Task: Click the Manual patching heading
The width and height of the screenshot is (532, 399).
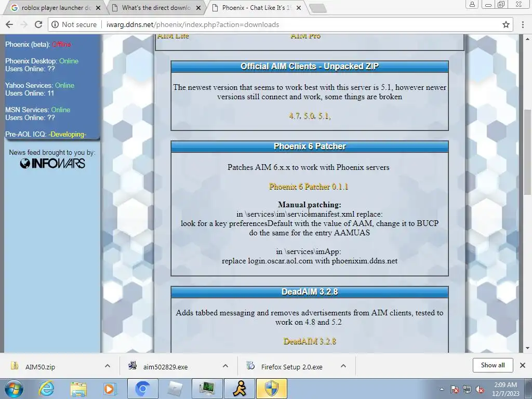Action: 310,205
